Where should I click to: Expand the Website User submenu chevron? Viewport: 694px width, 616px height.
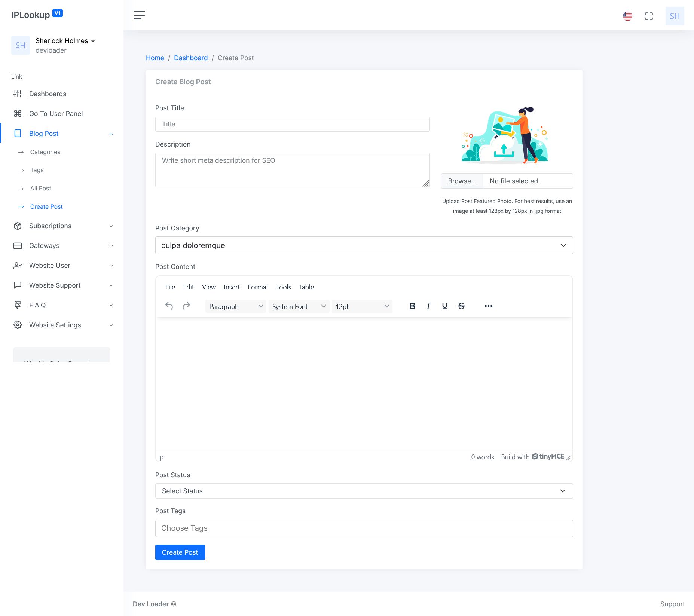point(111,266)
